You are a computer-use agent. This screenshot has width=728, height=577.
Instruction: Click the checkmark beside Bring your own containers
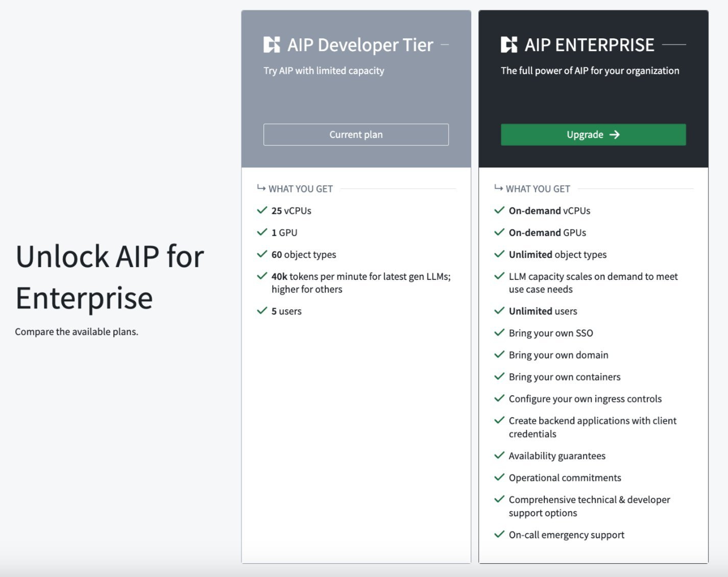coord(499,377)
